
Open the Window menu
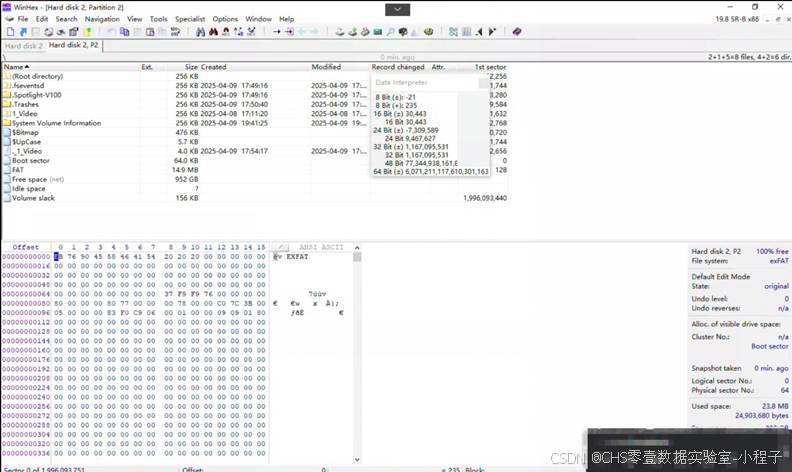tap(258, 19)
